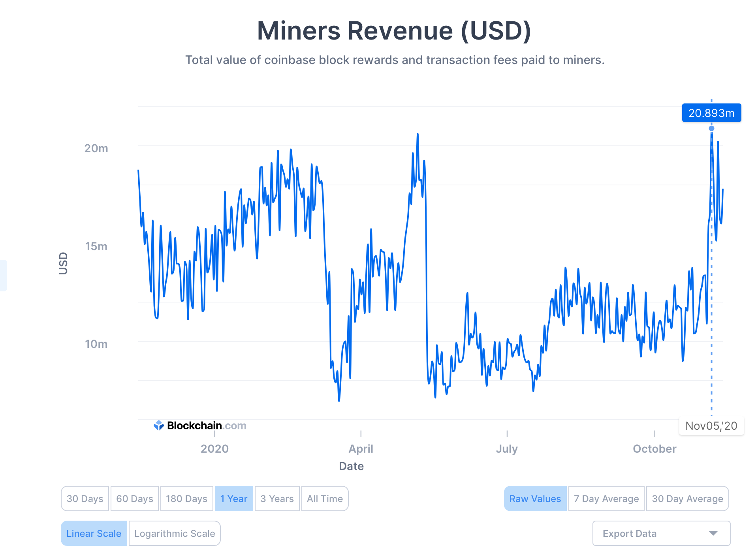This screenshot has width=756, height=559.
Task: Click the 20.893m value tooltip
Action: click(x=711, y=113)
